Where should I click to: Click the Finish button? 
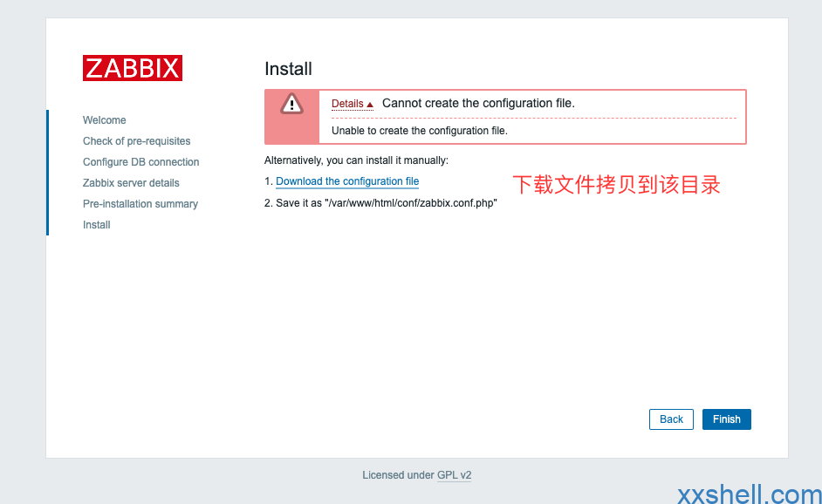click(727, 419)
